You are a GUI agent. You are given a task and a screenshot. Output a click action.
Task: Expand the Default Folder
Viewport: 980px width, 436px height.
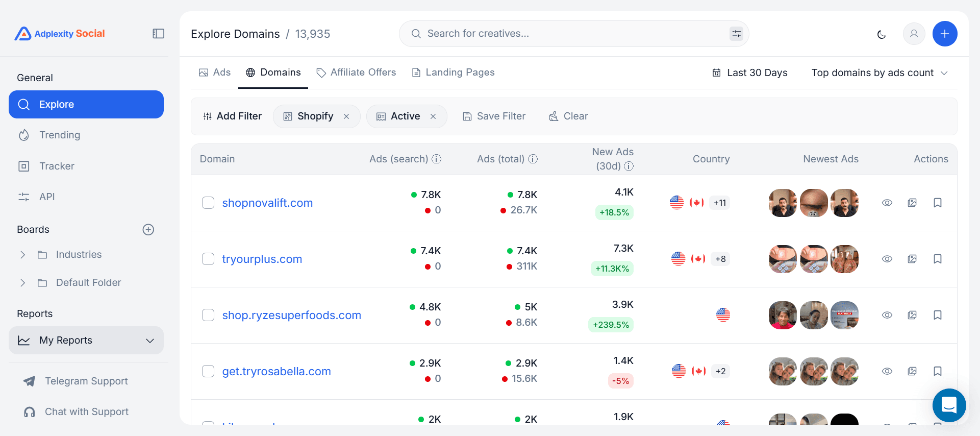[22, 283]
